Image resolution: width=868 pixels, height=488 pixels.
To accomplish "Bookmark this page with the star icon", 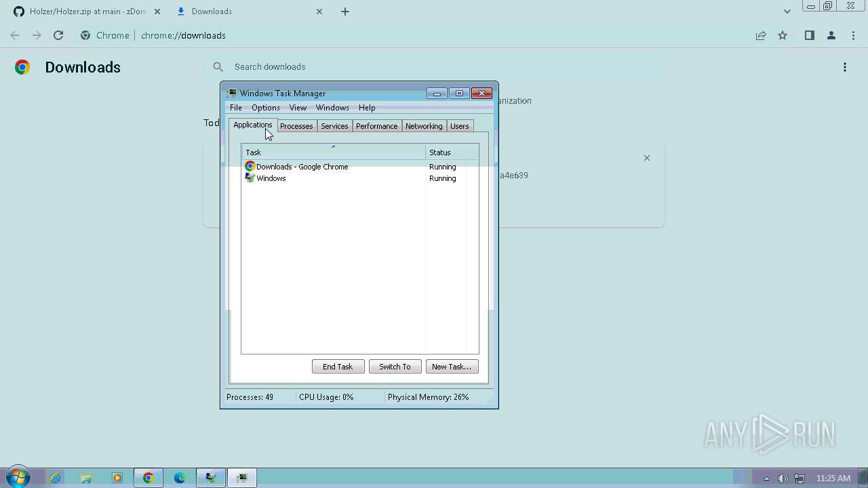I will [x=783, y=35].
